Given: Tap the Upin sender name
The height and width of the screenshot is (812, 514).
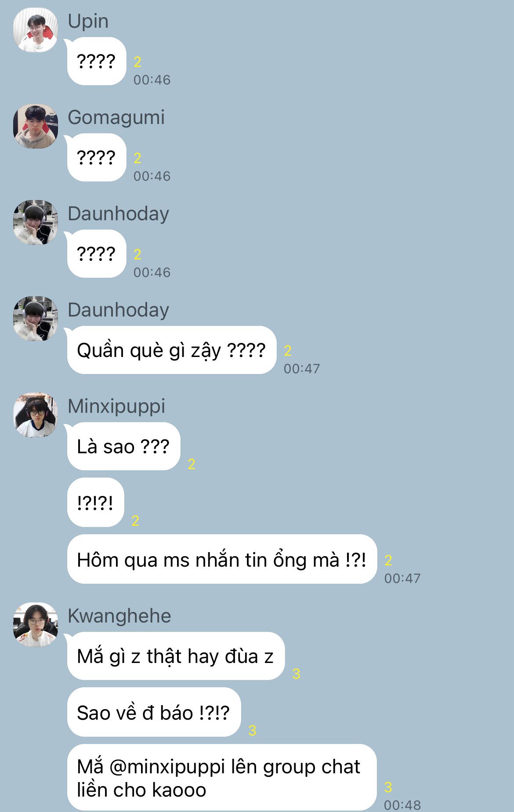Looking at the screenshot, I should coord(88,21).
